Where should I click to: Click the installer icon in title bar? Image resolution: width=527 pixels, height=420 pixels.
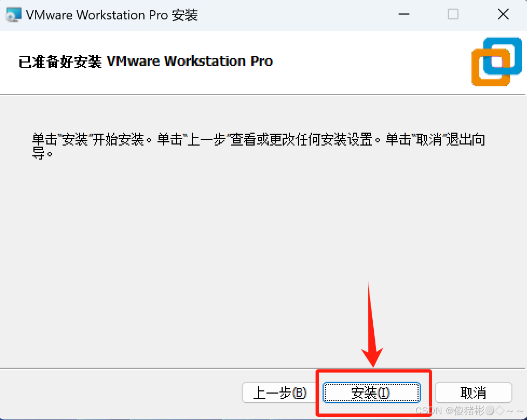[13, 15]
